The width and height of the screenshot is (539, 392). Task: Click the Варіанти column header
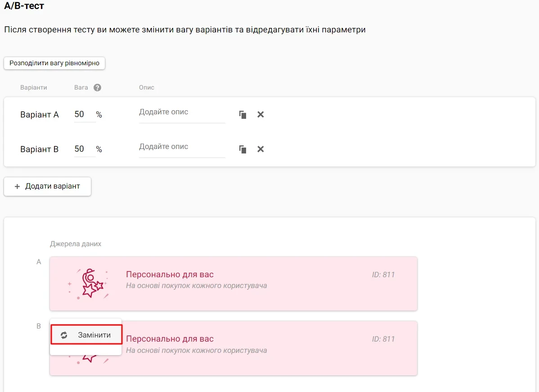[34, 88]
